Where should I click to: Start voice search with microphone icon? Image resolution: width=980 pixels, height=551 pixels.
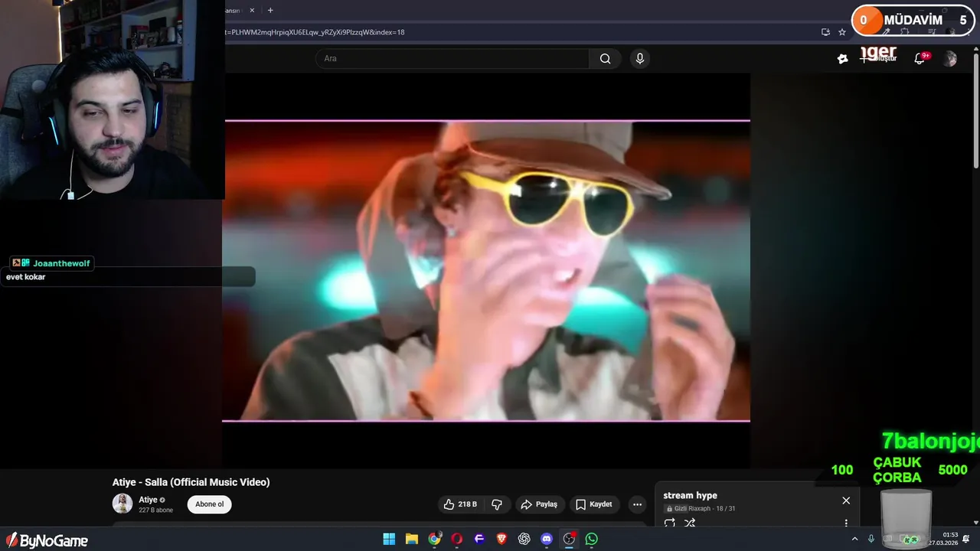tap(640, 59)
